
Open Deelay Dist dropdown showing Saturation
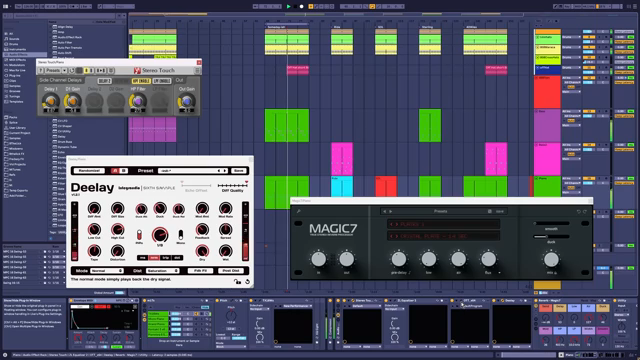coord(162,271)
